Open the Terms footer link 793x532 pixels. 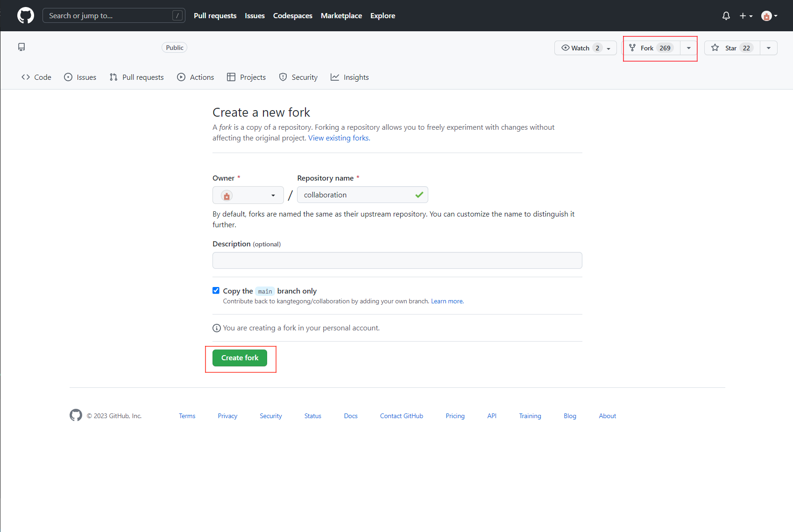[x=187, y=416]
